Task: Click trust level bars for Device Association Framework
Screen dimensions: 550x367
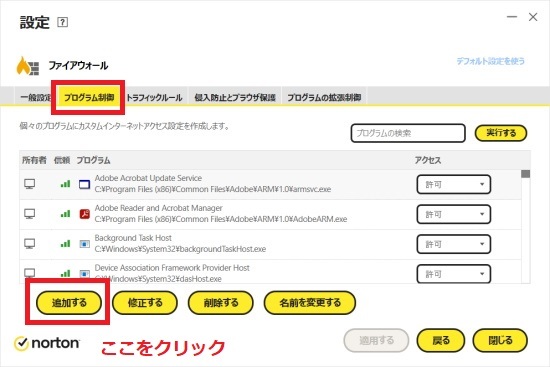Action: point(65,273)
